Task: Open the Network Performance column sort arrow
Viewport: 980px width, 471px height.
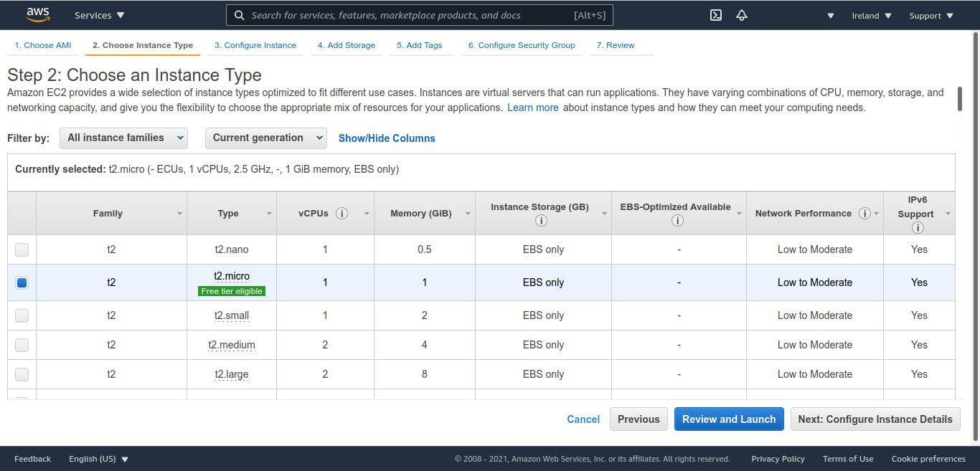Action: (x=876, y=214)
